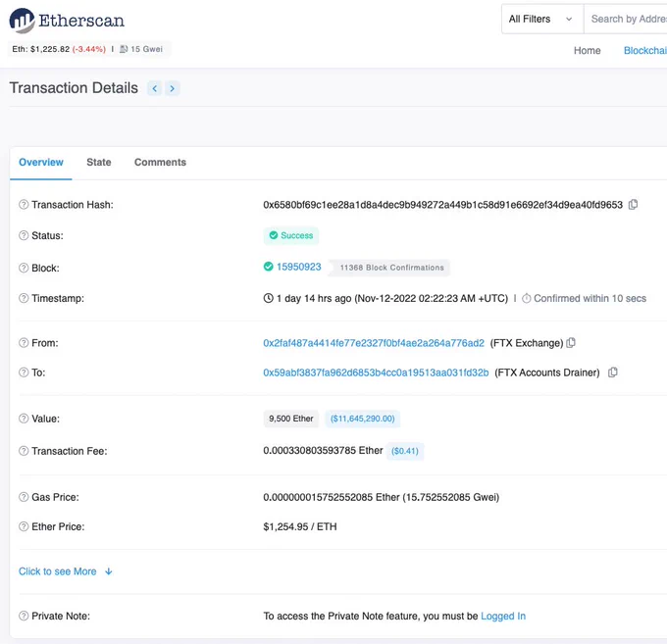Click the FTX Accounts Drainer label
The height and width of the screenshot is (644, 667).
[547, 372]
